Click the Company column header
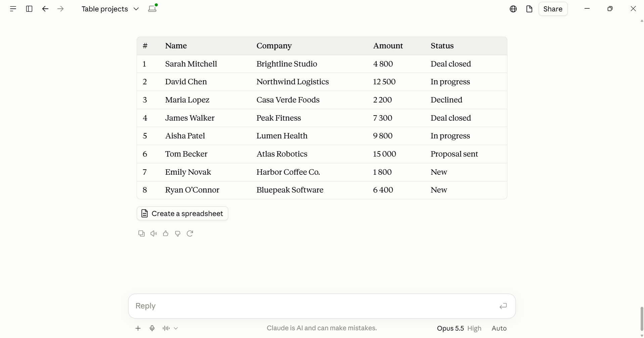Image resolution: width=644 pixels, height=338 pixels. click(274, 46)
